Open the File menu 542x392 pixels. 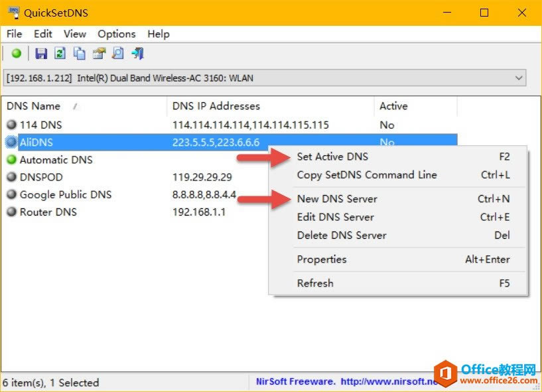(14, 34)
